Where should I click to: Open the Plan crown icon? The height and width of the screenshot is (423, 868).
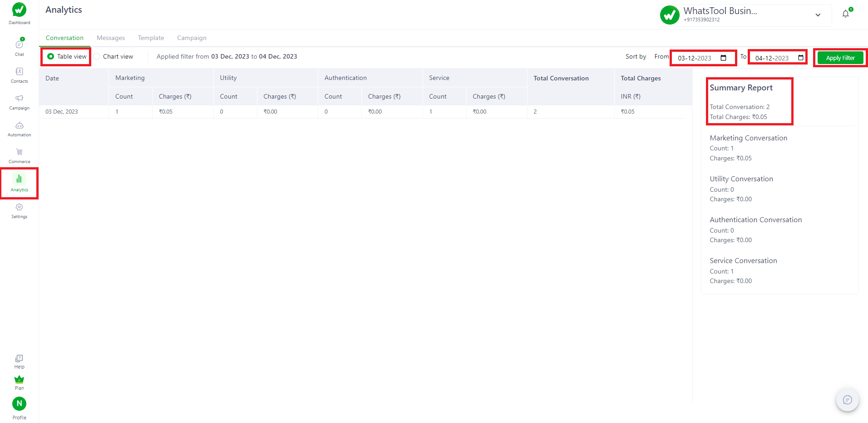pyautogui.click(x=19, y=379)
